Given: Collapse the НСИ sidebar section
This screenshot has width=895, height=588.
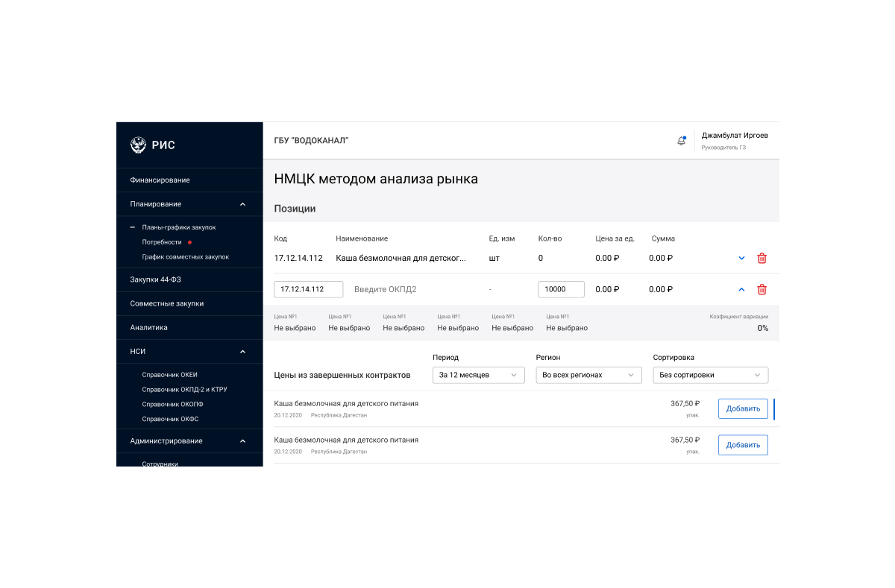Looking at the screenshot, I should (242, 351).
